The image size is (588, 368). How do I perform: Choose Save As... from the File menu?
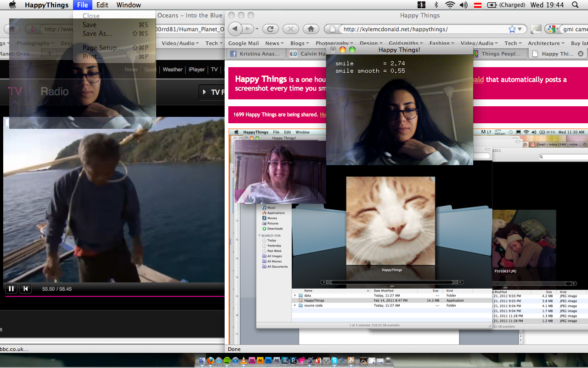[x=97, y=34]
